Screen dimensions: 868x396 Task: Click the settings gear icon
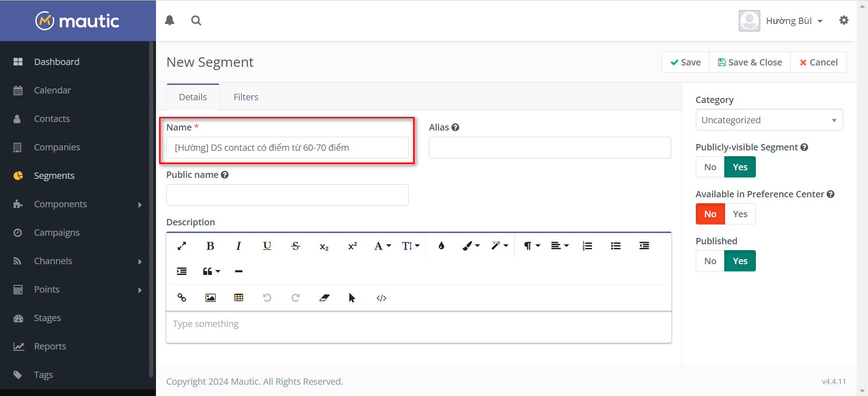click(844, 20)
